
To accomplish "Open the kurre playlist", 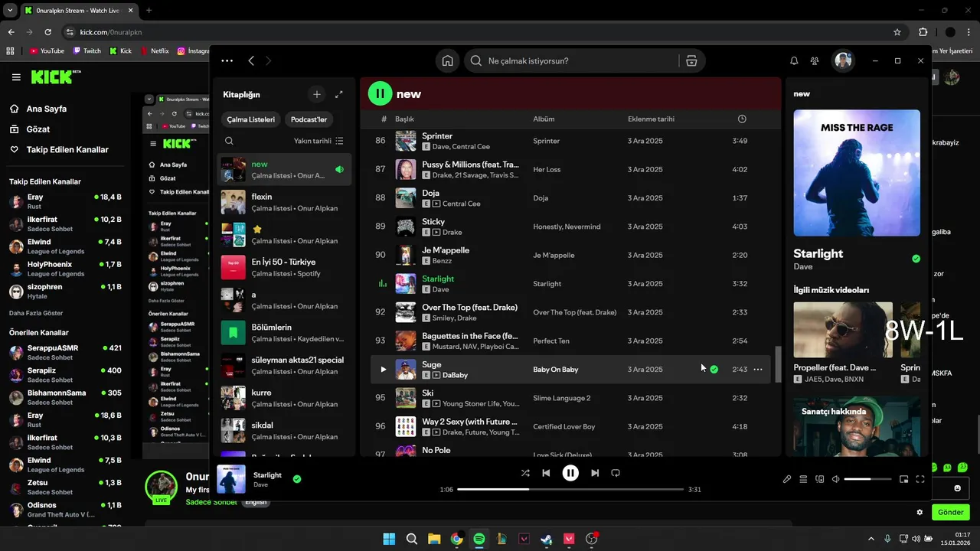I will [285, 398].
